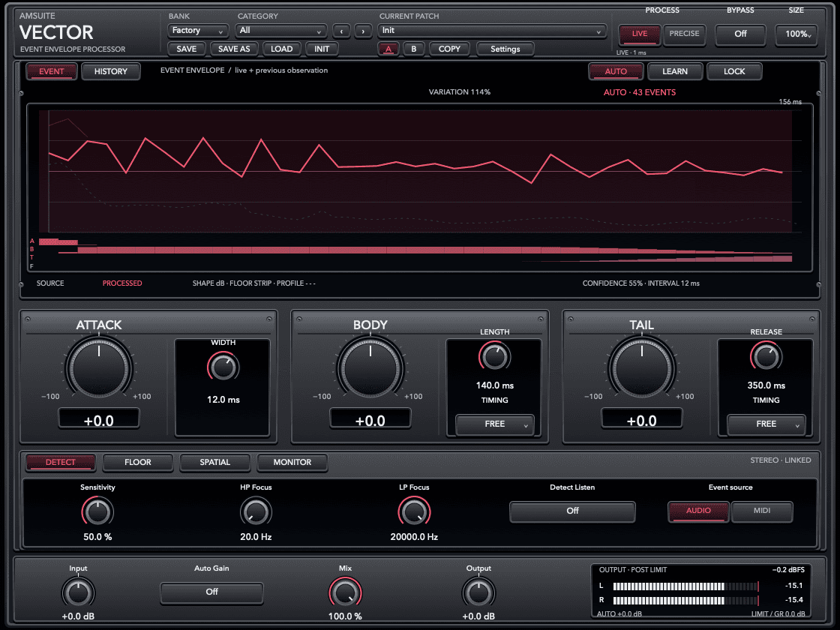840x630 pixels.
Task: Select AUDIO event source
Action: click(698, 511)
